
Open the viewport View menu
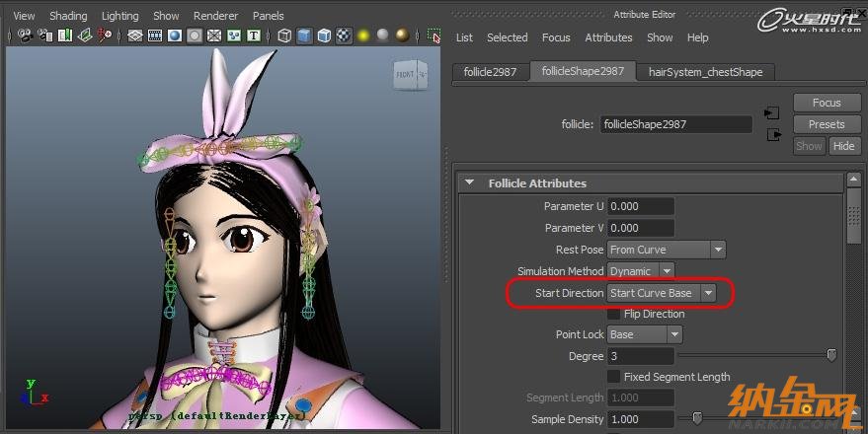(24, 16)
